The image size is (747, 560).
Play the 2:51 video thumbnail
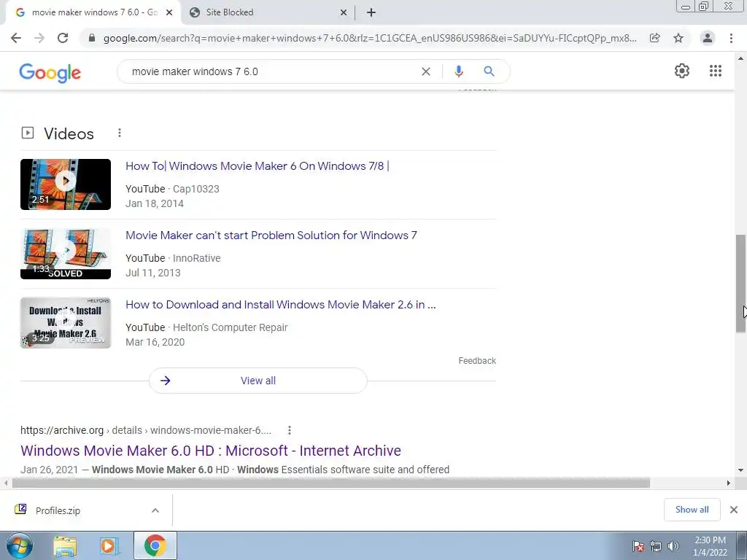pyautogui.click(x=66, y=184)
